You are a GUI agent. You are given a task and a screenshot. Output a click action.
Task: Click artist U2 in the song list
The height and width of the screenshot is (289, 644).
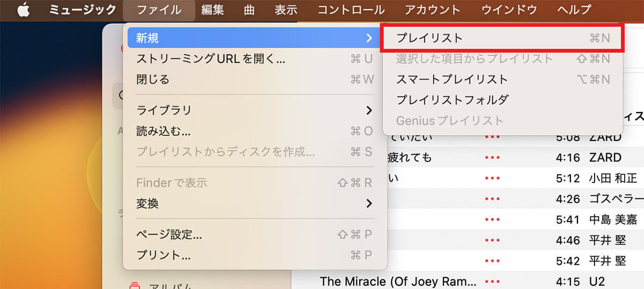pyautogui.click(x=598, y=281)
